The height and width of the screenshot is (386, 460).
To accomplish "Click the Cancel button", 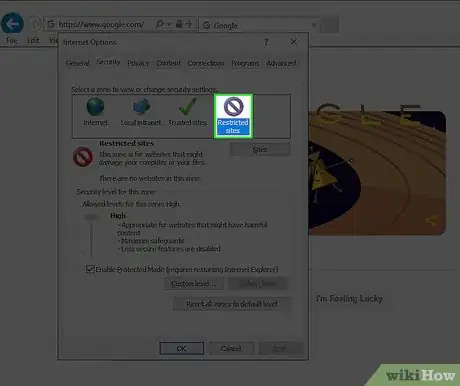I will (231, 349).
